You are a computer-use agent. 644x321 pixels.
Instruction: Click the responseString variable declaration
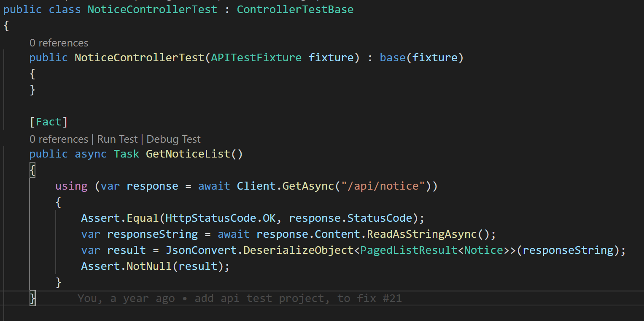pos(152,234)
